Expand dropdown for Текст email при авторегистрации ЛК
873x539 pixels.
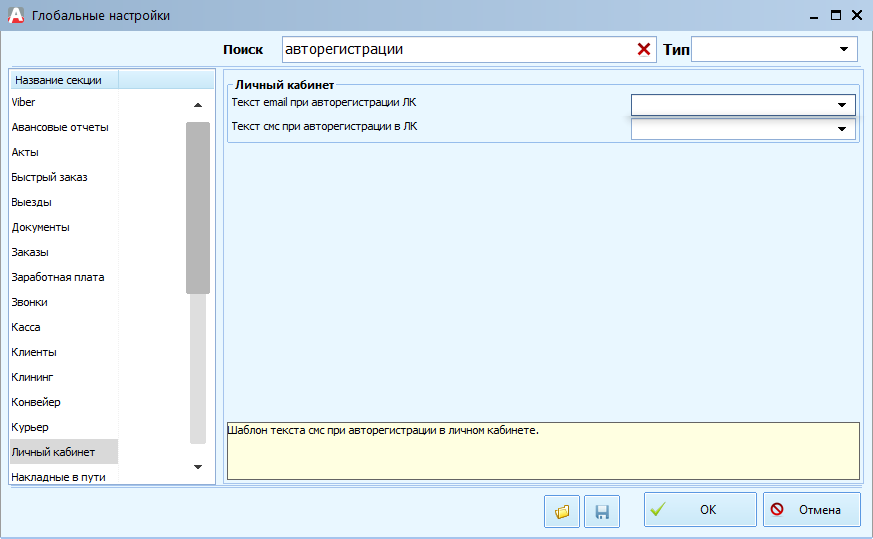pos(841,105)
